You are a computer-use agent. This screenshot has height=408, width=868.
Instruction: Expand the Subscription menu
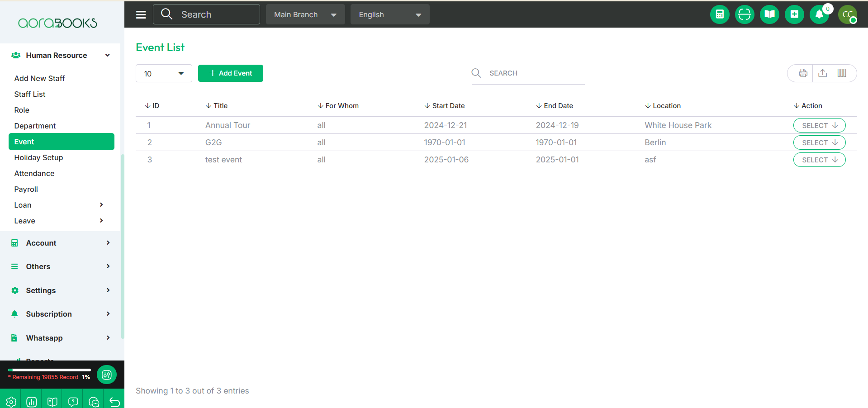point(61,314)
